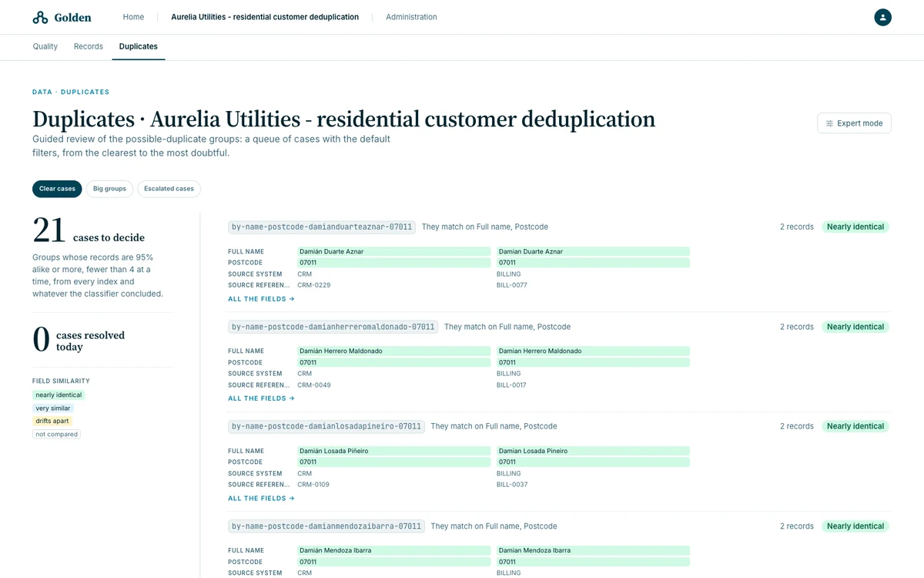Click the DUPLICATES breadcrumb link
Image resolution: width=924 pixels, height=578 pixels.
pyautogui.click(x=85, y=92)
